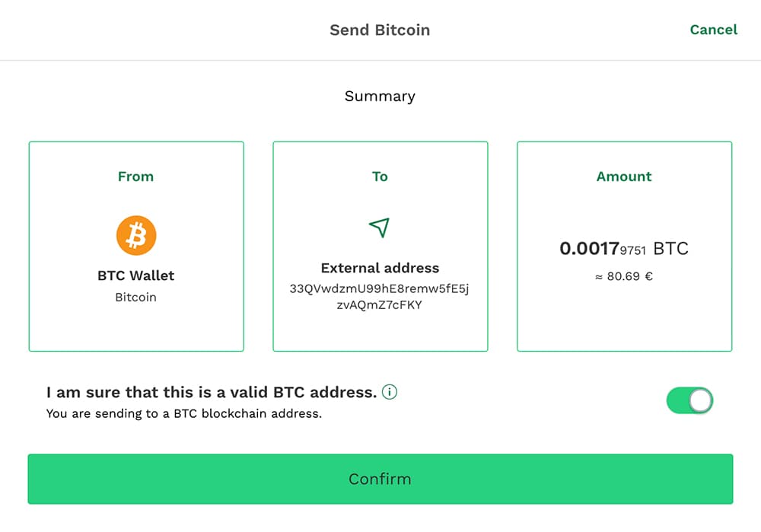
Task: Confirm the Bitcoin transfer
Action: click(380, 479)
